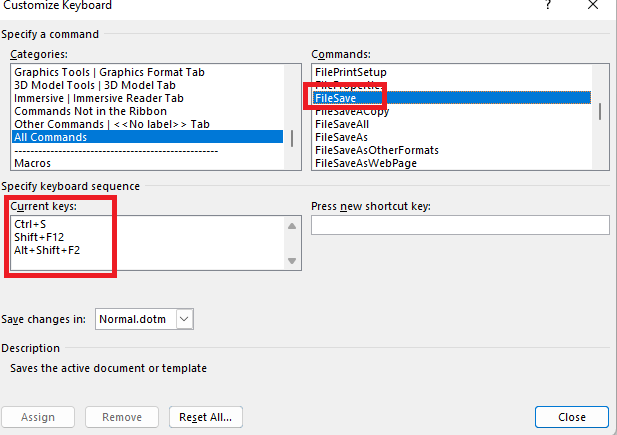Click the Current keys scroll down arrow
This screenshot has height=435, width=617.
point(292,261)
